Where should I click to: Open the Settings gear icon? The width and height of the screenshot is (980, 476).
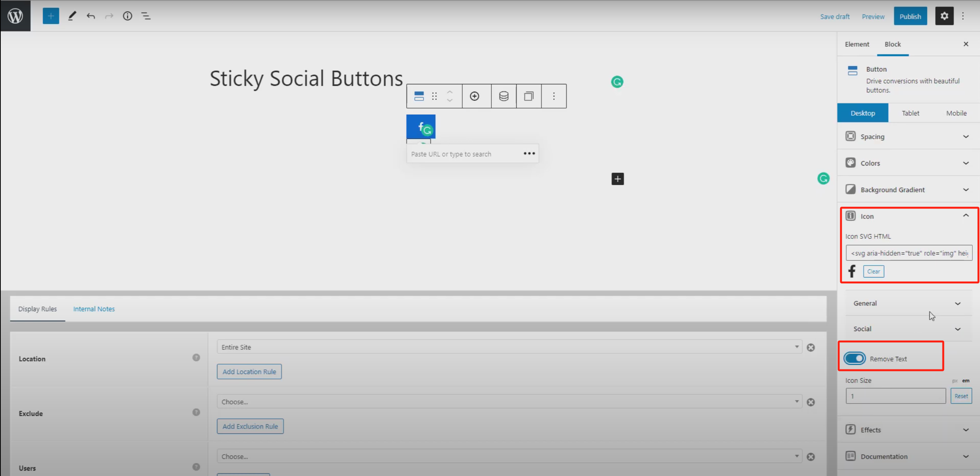pyautogui.click(x=944, y=16)
